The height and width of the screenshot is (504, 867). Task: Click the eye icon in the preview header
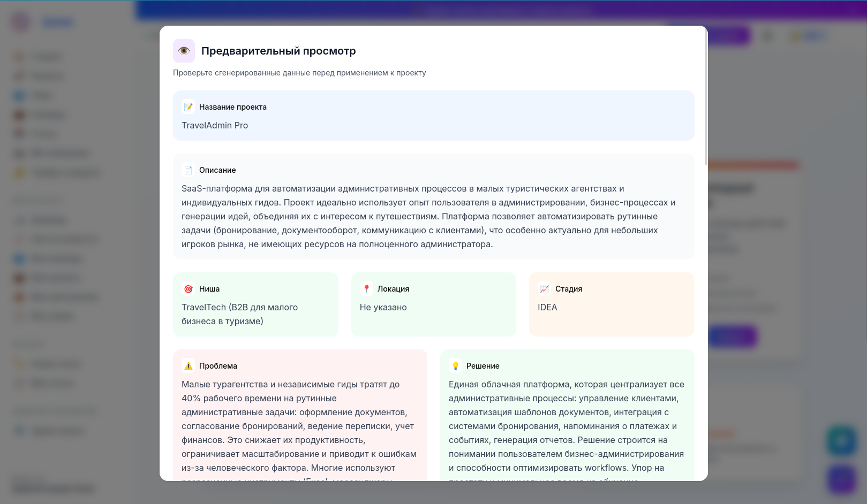(x=184, y=51)
